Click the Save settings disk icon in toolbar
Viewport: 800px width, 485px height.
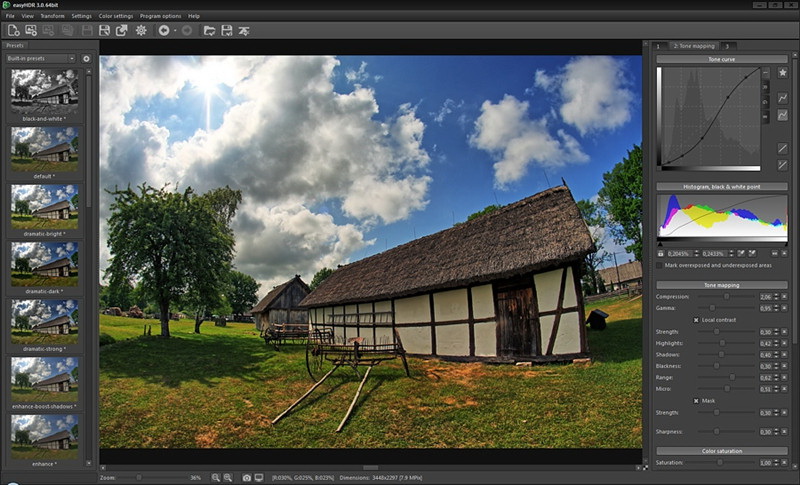tap(227, 31)
